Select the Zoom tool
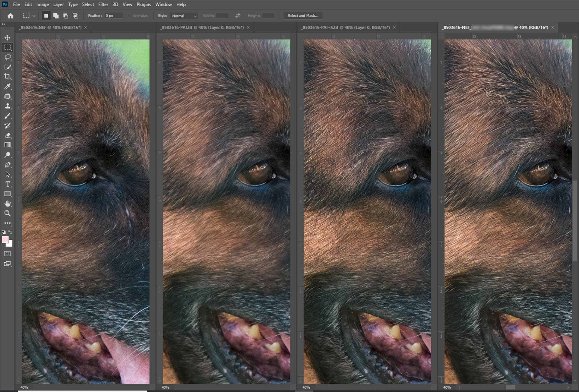 tap(8, 213)
